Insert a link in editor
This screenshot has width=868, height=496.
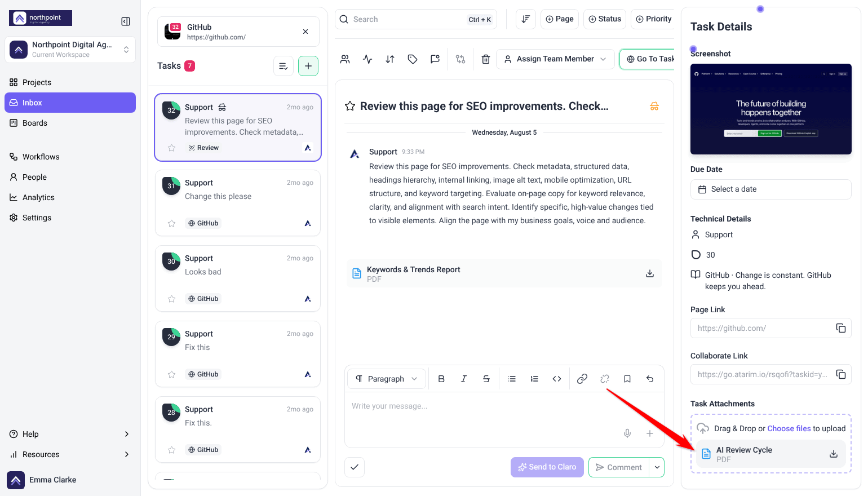point(582,379)
